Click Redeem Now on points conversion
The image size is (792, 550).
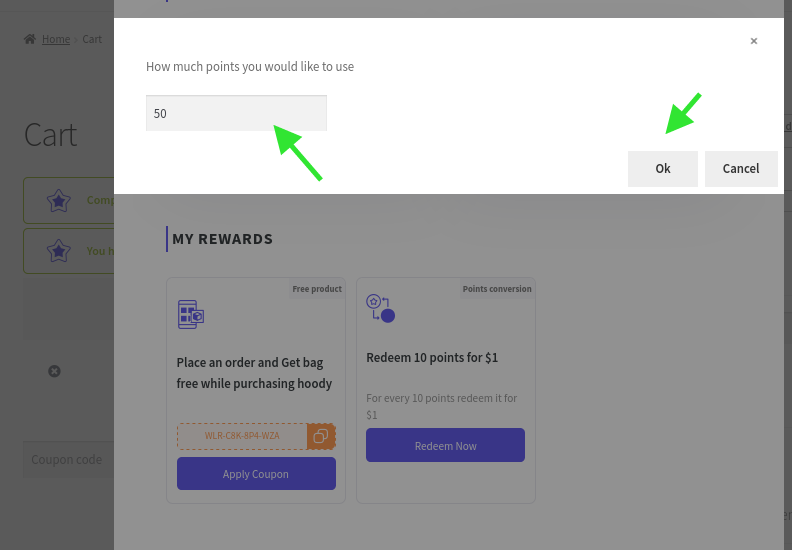click(446, 445)
